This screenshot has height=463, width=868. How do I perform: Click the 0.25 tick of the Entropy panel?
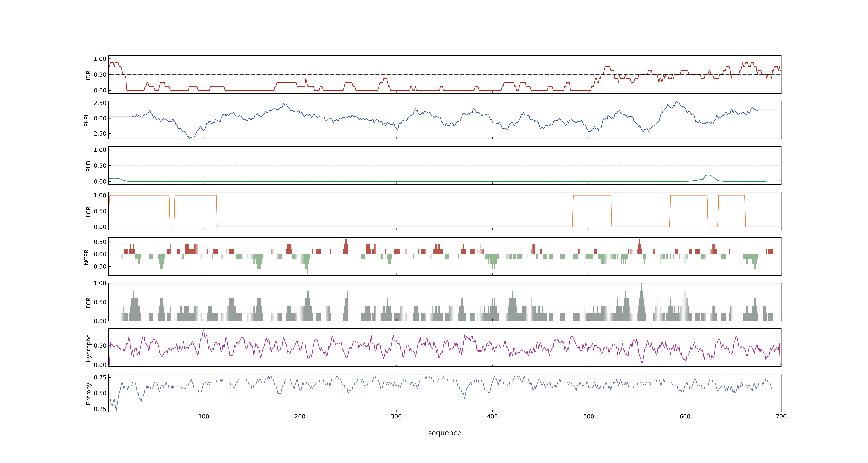pos(100,409)
